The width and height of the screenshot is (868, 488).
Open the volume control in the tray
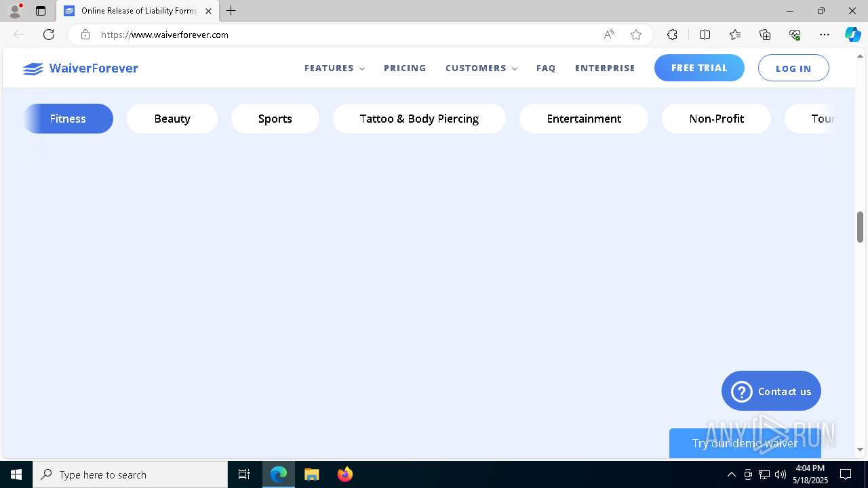781,474
